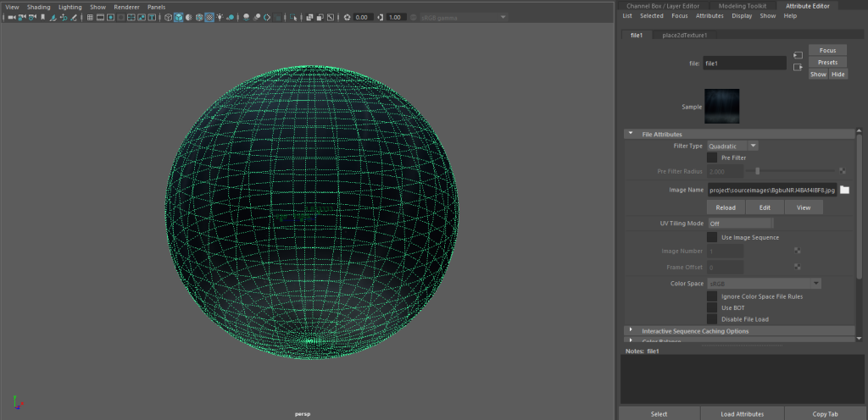
Task: Enable the Pre Filter checkbox
Action: (712, 157)
